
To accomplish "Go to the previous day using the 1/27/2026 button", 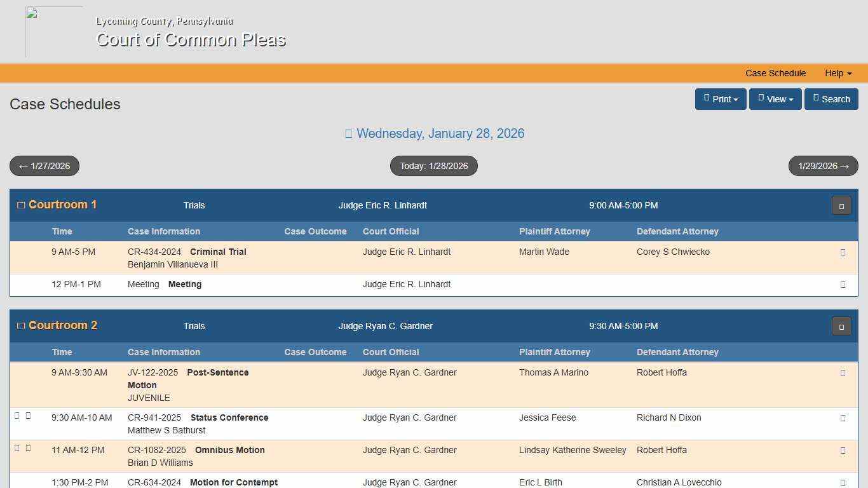I will [44, 166].
